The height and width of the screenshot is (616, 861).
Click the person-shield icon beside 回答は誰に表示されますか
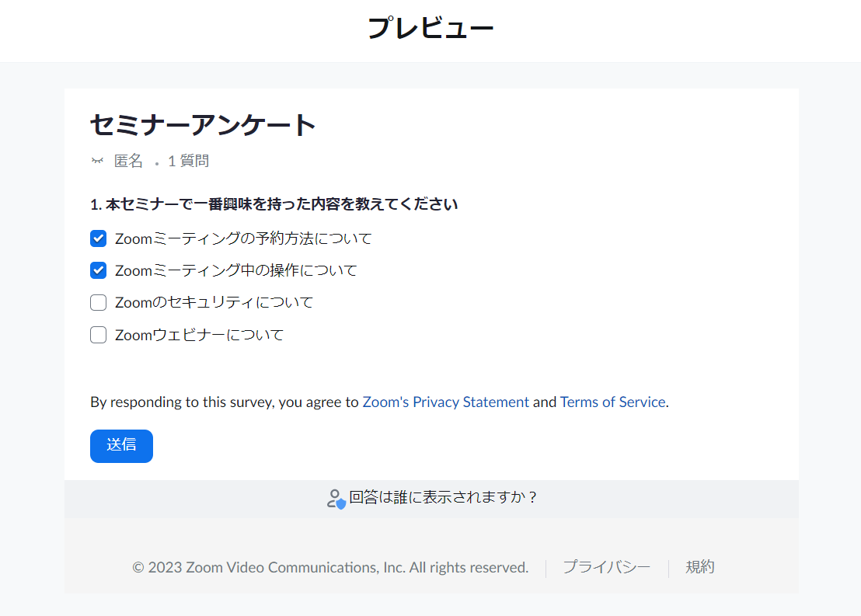coord(336,499)
